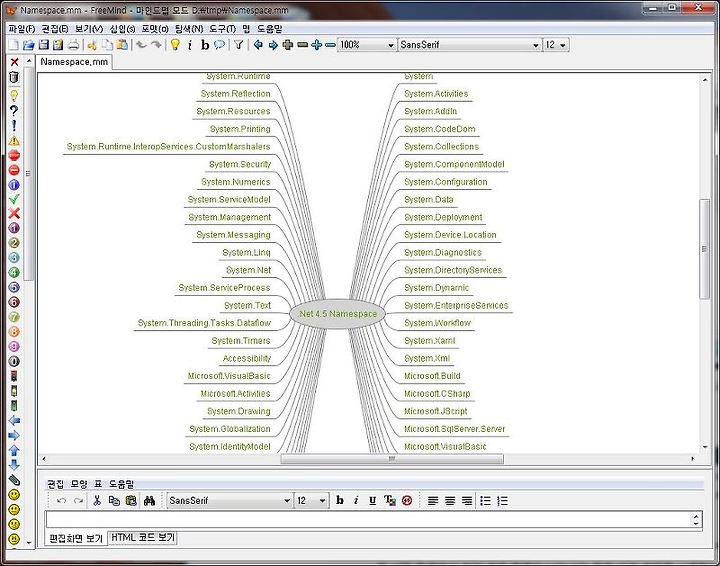Add the blue left arrow icon from the sidebar

(14, 420)
